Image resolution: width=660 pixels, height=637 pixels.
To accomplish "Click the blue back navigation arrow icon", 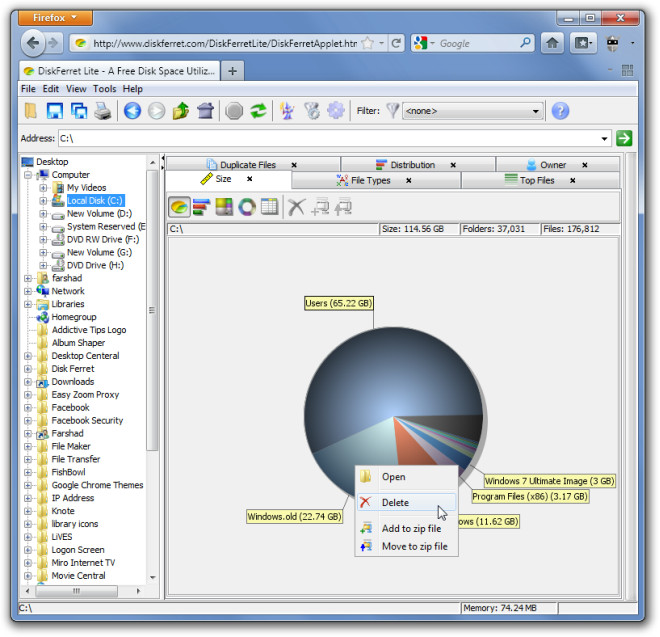I will point(132,111).
